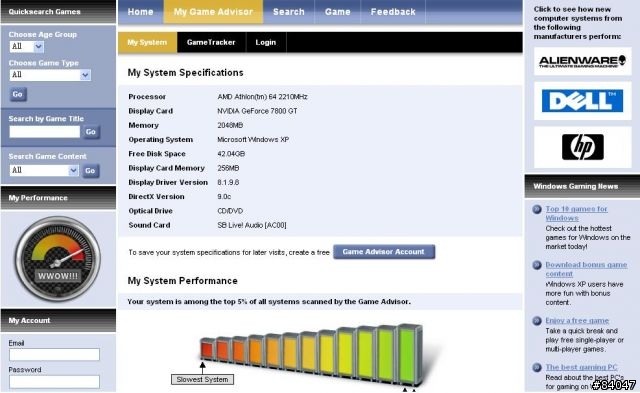
Task: Click the WWOW performance gauge
Action: 58,259
